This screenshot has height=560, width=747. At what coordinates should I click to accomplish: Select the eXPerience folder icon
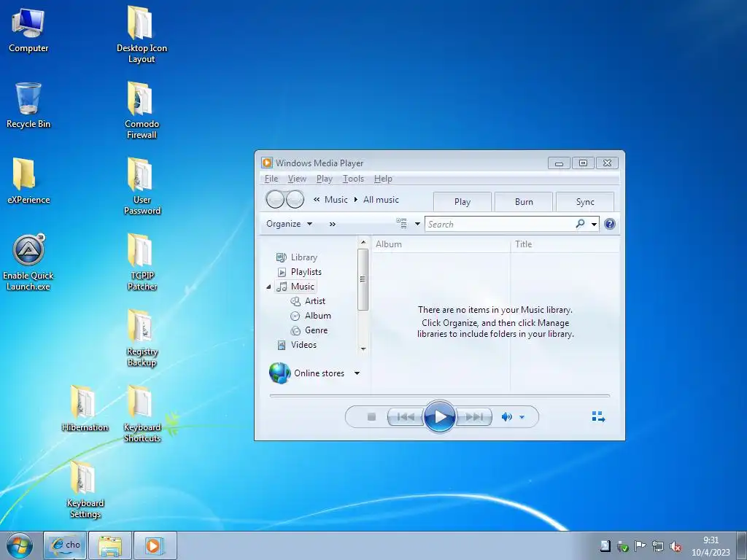[x=28, y=181]
